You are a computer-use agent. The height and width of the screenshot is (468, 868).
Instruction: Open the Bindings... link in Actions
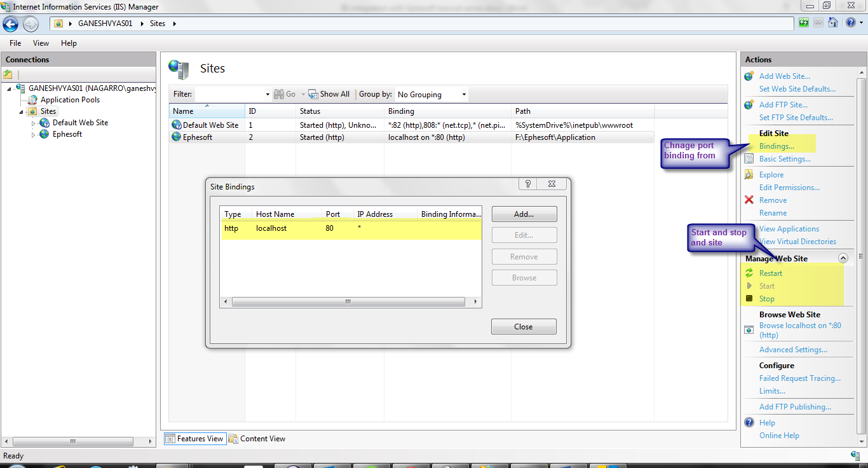tap(776, 146)
